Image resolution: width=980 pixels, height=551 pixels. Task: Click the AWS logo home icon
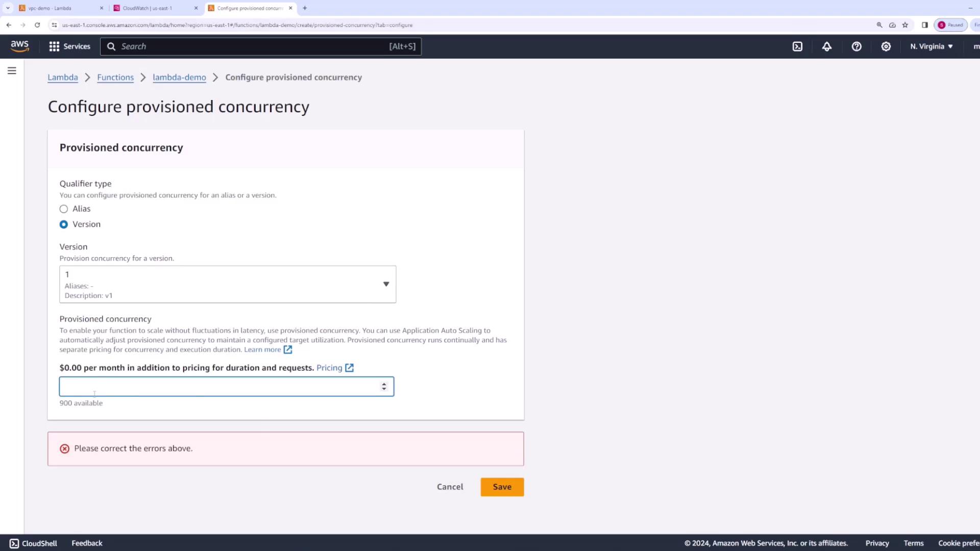tap(20, 46)
